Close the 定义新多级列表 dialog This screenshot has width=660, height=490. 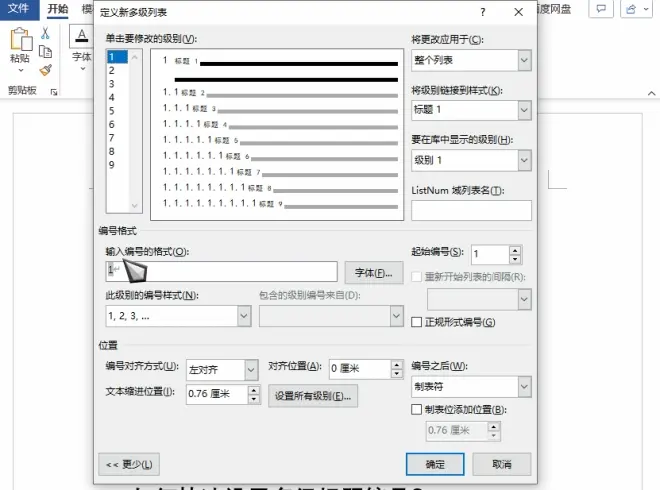(519, 12)
